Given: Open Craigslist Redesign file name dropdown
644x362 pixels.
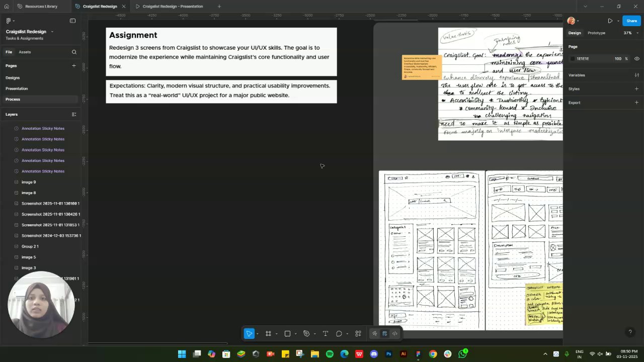Looking at the screenshot, I should pyautogui.click(x=52, y=32).
